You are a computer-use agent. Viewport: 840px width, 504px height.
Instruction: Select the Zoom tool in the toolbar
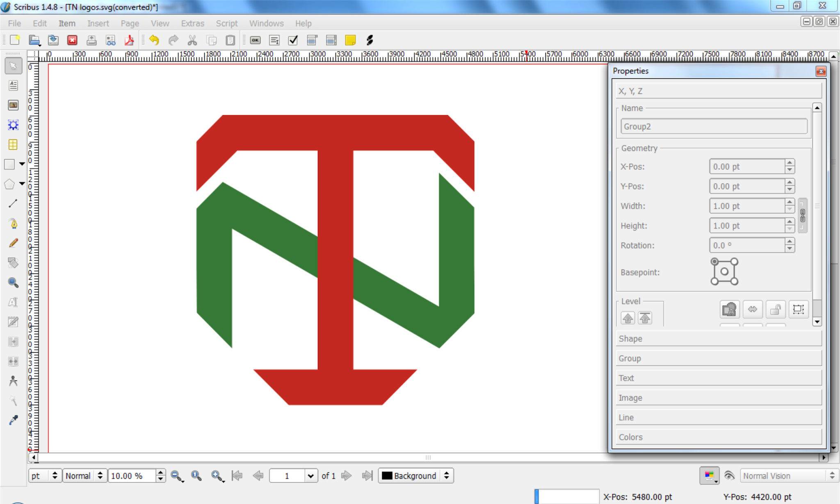pyautogui.click(x=14, y=283)
